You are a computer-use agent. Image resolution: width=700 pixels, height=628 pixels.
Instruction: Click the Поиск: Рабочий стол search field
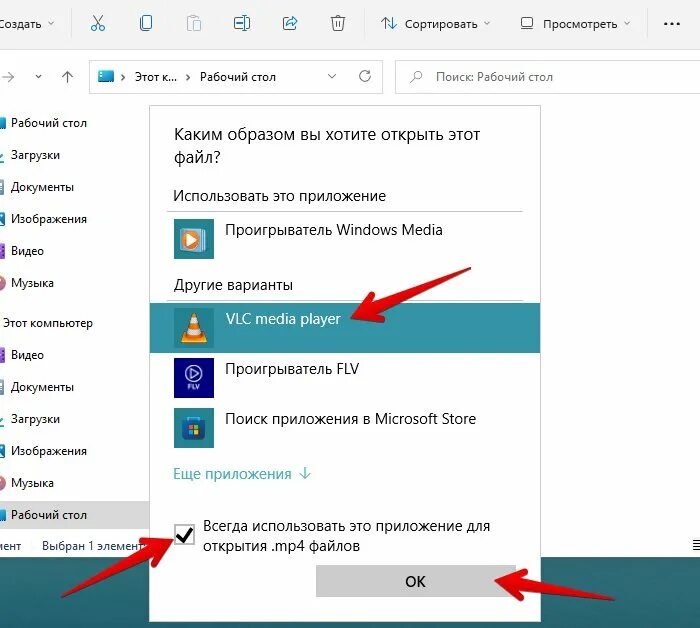pyautogui.click(x=547, y=77)
